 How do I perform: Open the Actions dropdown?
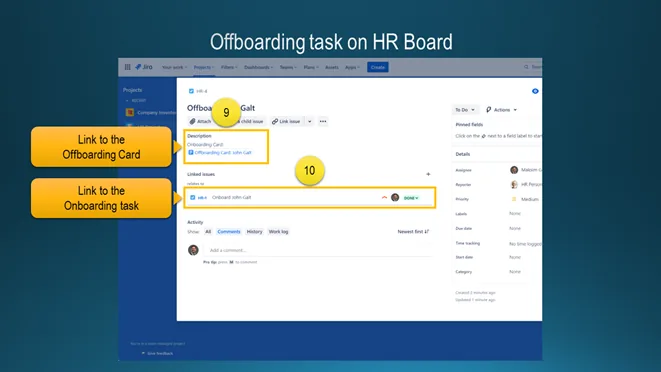click(x=502, y=110)
